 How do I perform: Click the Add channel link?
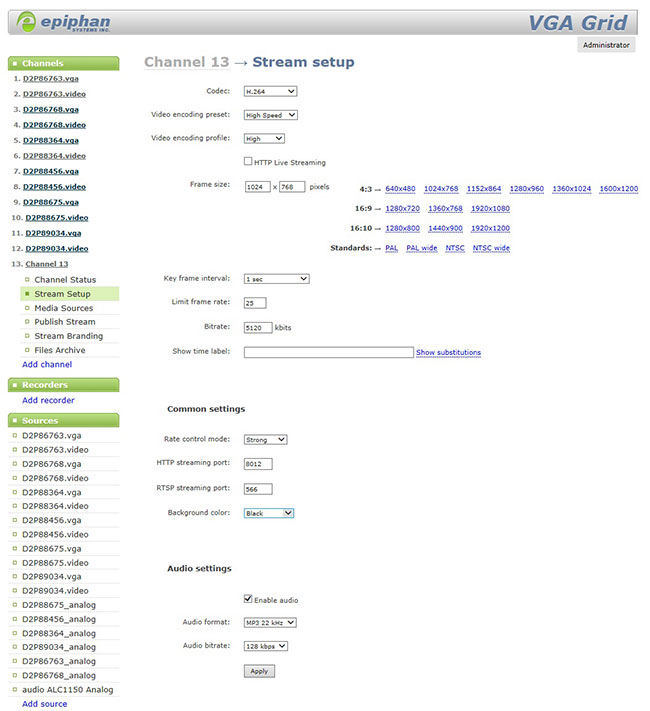47,364
